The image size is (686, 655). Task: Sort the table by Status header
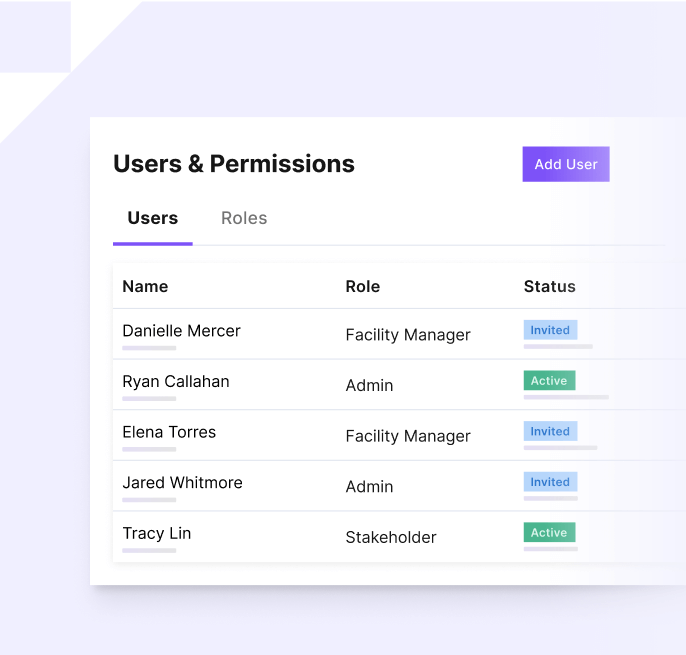click(x=549, y=286)
